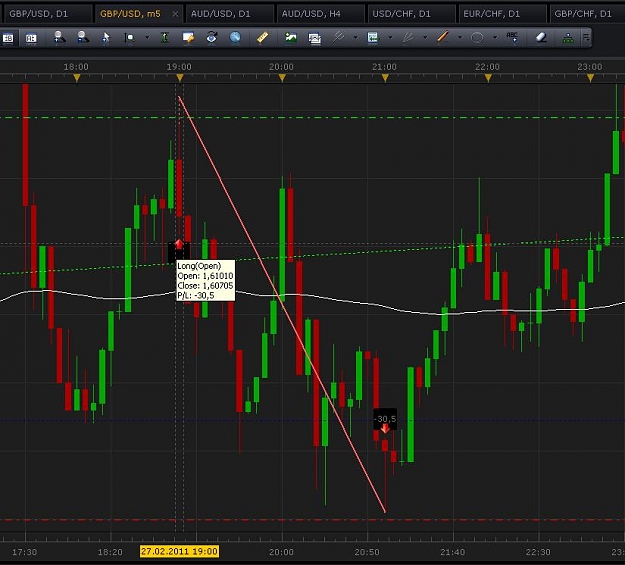Click the 22:00 yellow time marker

[x=488, y=78]
